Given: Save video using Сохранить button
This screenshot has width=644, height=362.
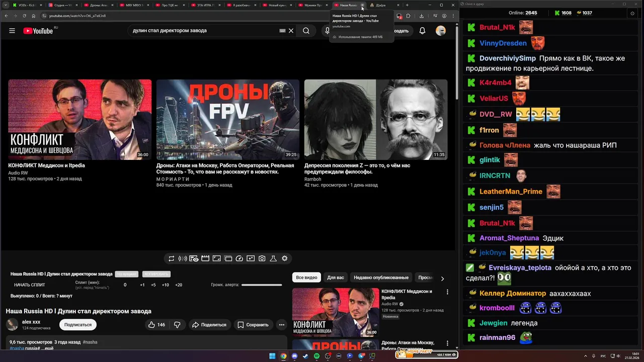Looking at the screenshot, I should point(253,325).
